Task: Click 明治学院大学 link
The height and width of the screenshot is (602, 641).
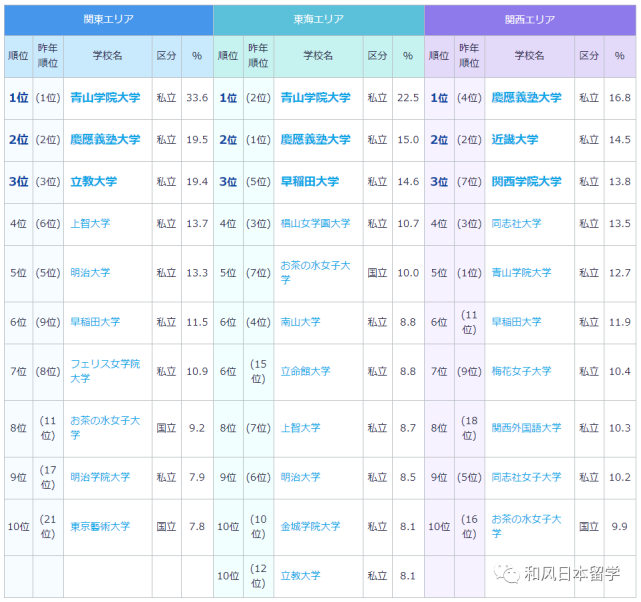Action: (100, 477)
